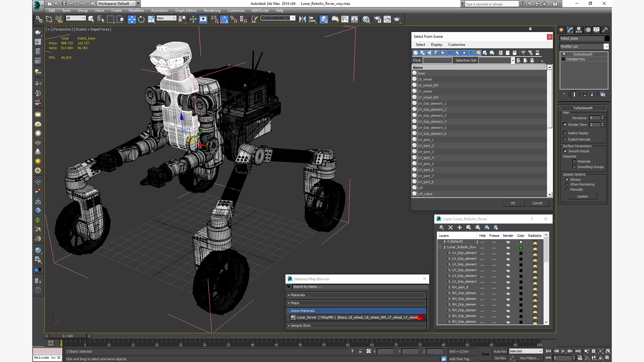Select Manually update option
Image resolution: width=644 pixels, height=362 pixels.
[567, 189]
